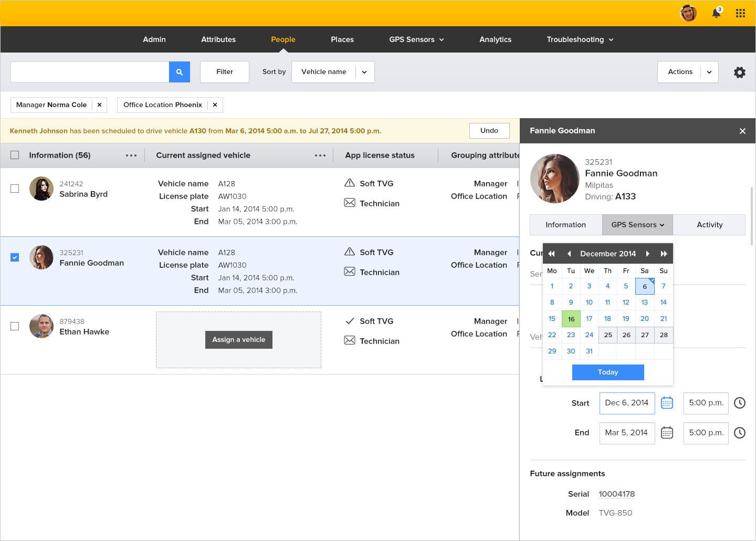
Task: Click the Today button in calendar
Action: coord(608,372)
